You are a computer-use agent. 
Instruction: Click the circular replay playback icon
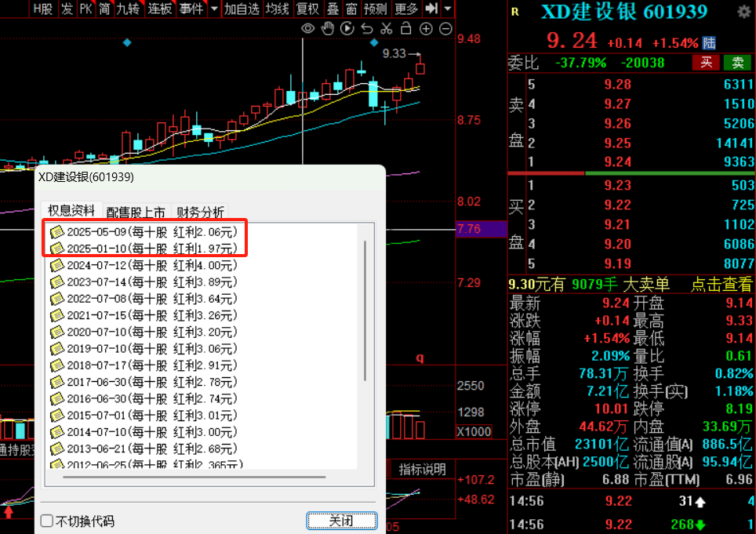point(347,29)
